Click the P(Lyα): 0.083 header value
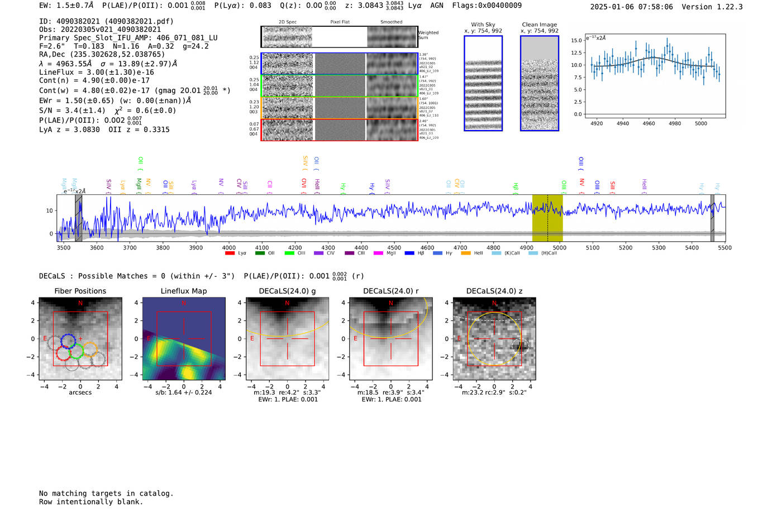Image resolution: width=782 pixels, height=532 pixels. click(243, 6)
